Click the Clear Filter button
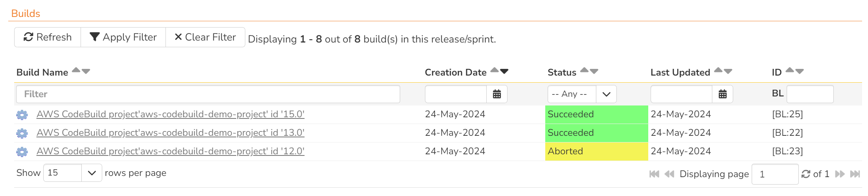Viewport: 868px width, 196px height. (205, 37)
